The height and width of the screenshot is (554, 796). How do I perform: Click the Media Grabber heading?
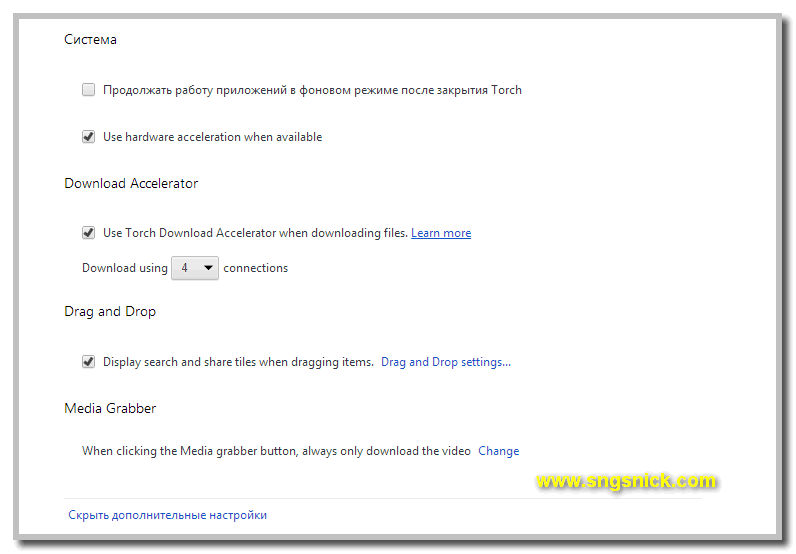[x=110, y=408]
